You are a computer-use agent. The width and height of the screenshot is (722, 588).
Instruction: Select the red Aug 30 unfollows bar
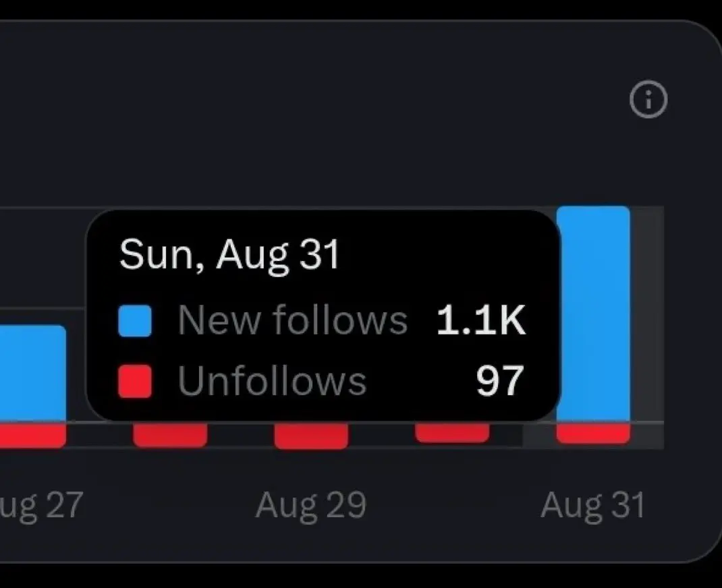[452, 432]
